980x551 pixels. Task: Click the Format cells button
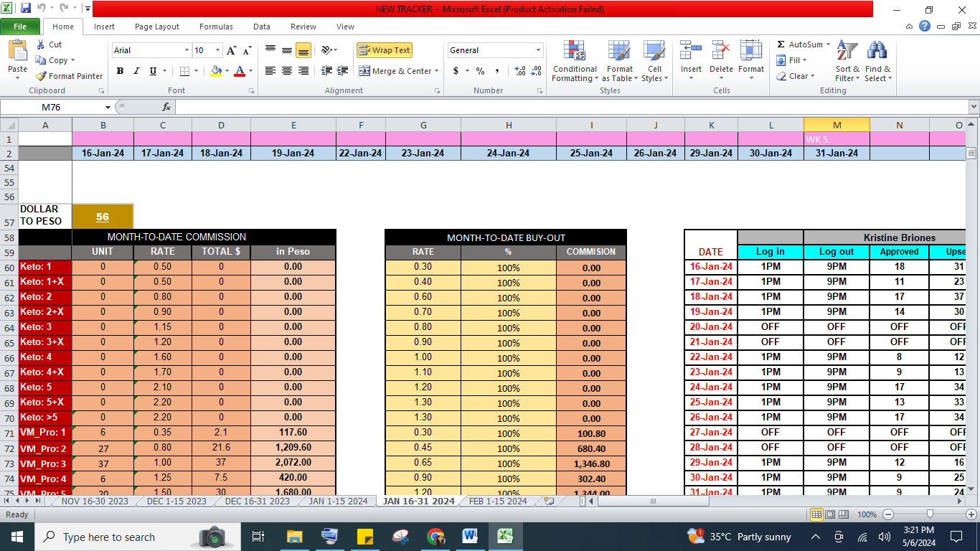click(751, 60)
